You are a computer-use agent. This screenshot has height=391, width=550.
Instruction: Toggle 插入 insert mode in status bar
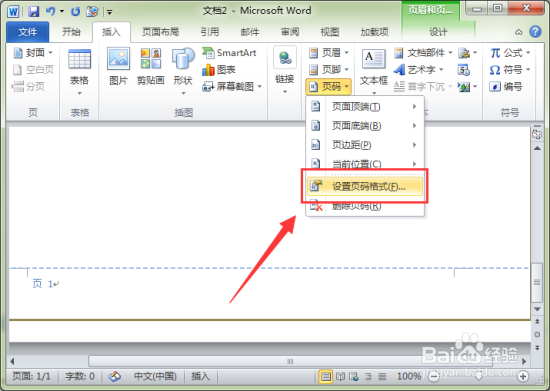[200, 376]
